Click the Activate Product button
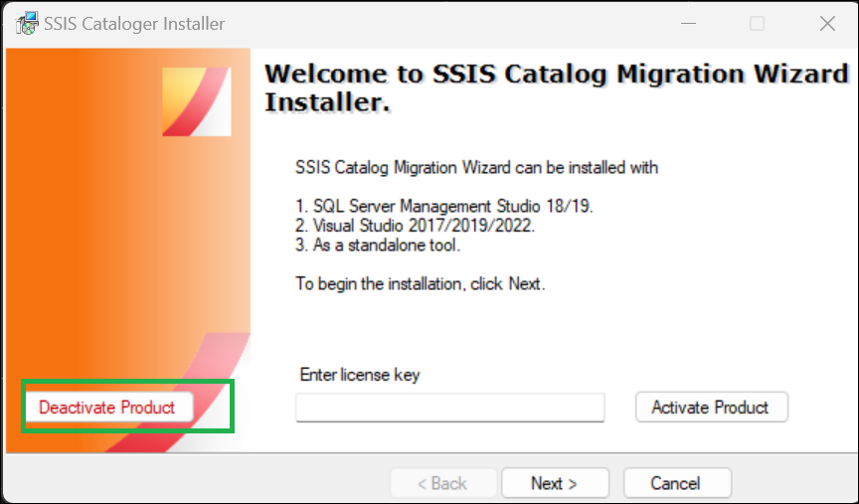Screen dimensions: 859x504 [x=712, y=407]
